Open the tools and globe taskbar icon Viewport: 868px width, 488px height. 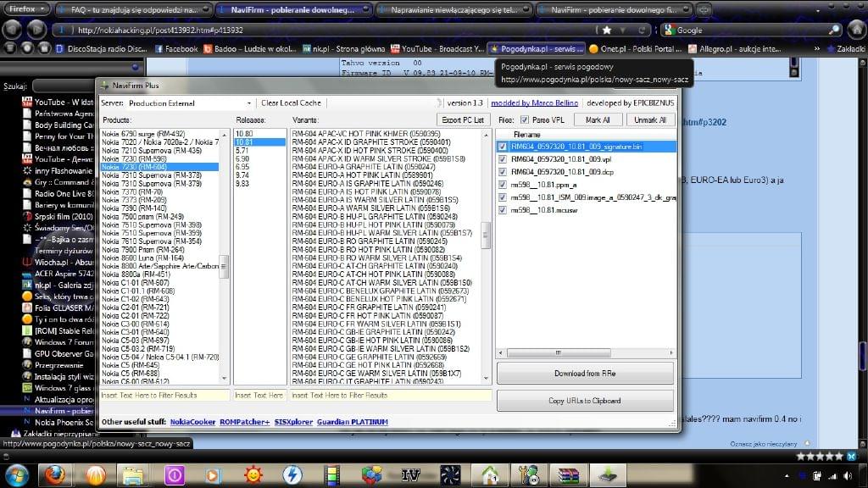tap(529, 475)
